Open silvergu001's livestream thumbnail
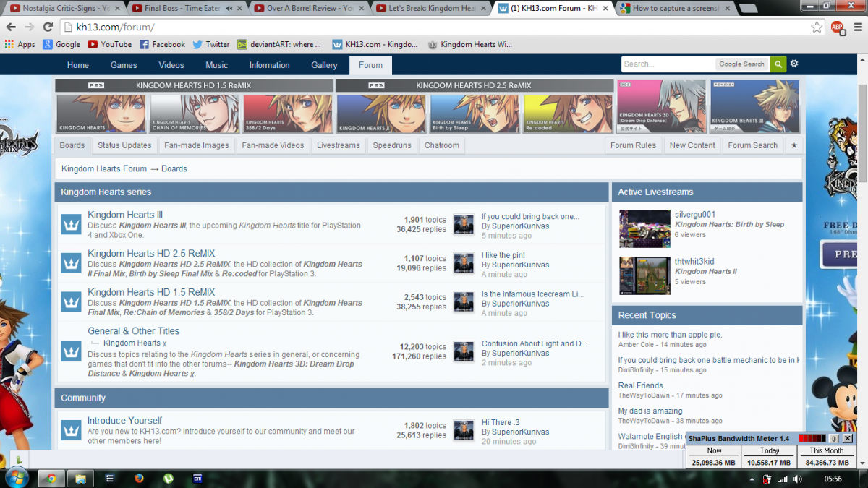This screenshot has width=868, height=488. (x=644, y=228)
